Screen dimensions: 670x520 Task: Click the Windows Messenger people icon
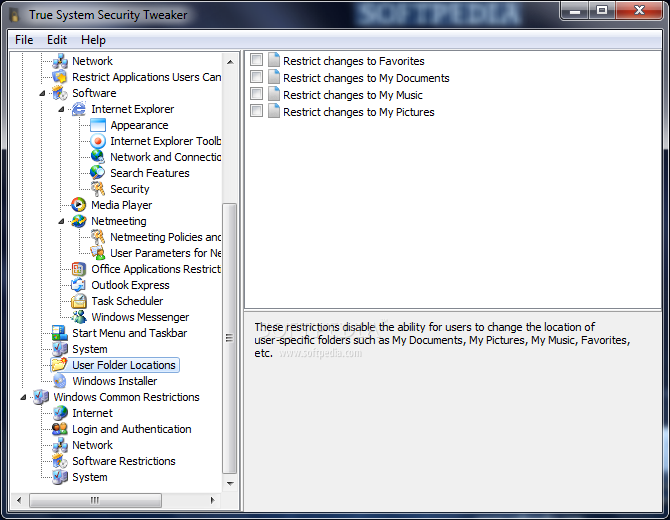click(x=79, y=317)
